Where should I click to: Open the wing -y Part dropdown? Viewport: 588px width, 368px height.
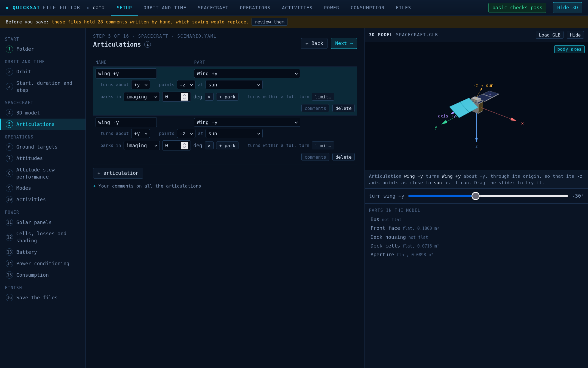click(247, 122)
